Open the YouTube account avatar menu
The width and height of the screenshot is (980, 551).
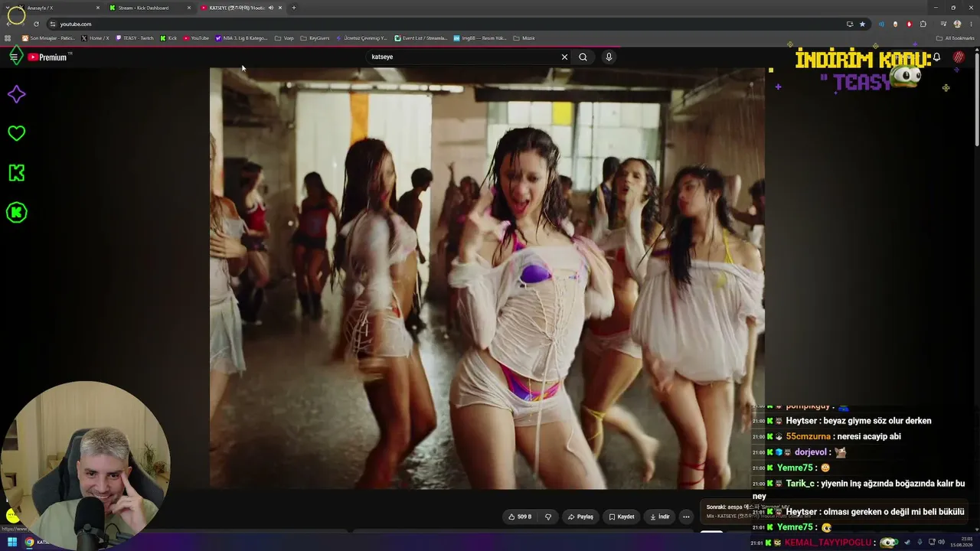(x=959, y=57)
